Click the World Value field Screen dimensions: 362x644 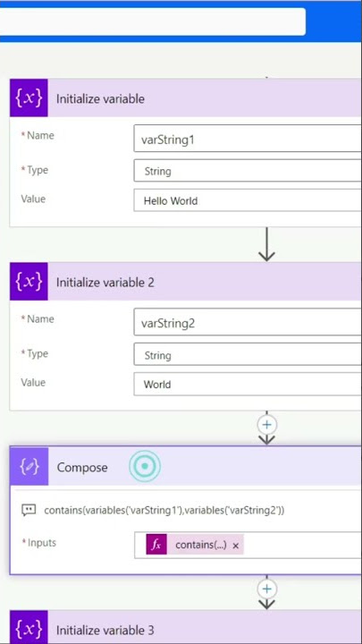click(x=248, y=385)
